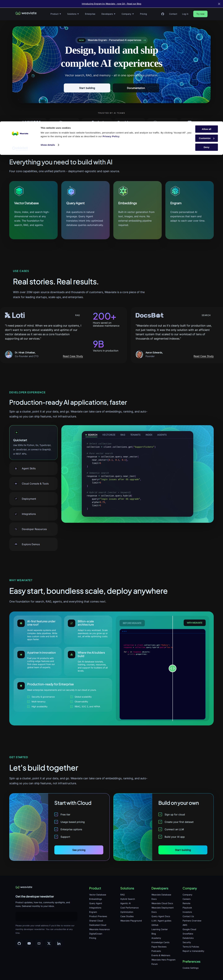Open the YouTube icon in the footer
This screenshot has width=223, height=980.
[29, 943]
